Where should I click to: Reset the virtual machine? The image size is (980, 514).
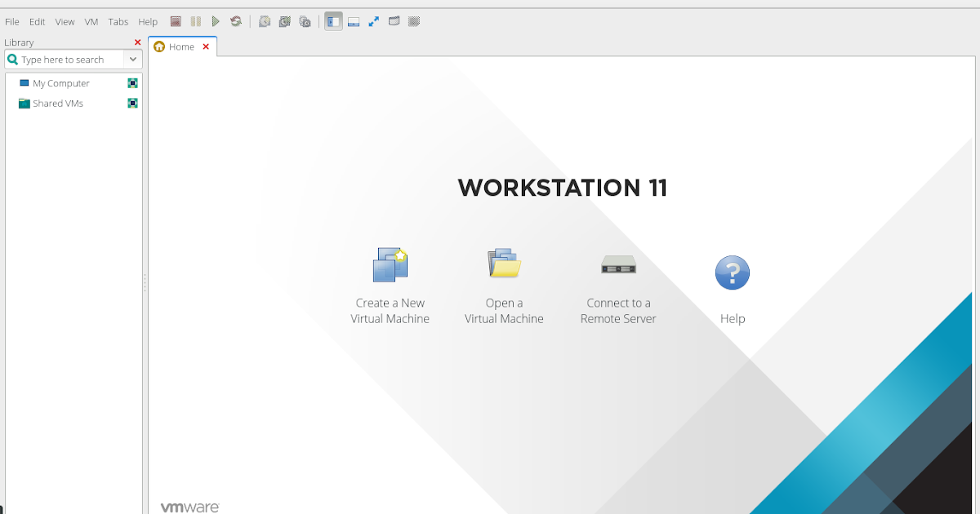(x=236, y=21)
